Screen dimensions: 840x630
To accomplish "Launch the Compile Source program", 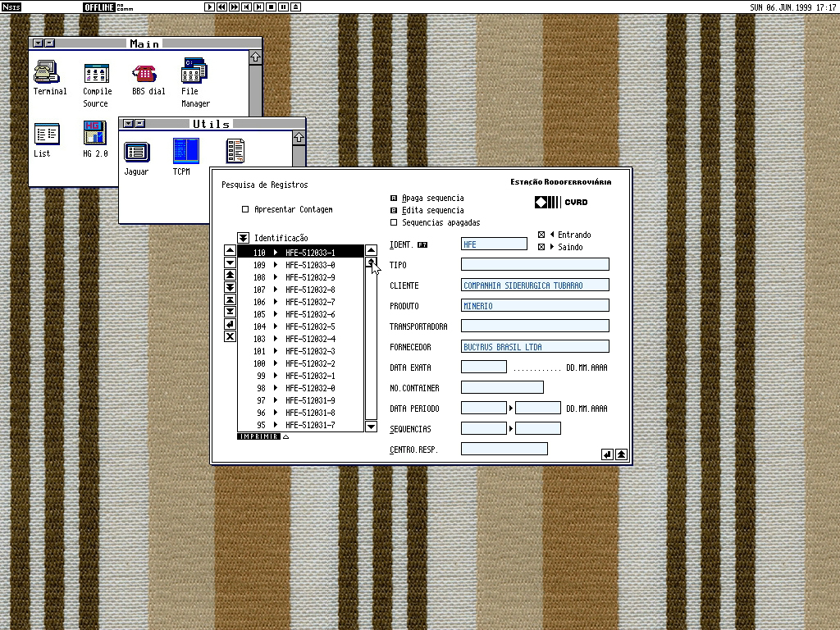I will [97, 73].
